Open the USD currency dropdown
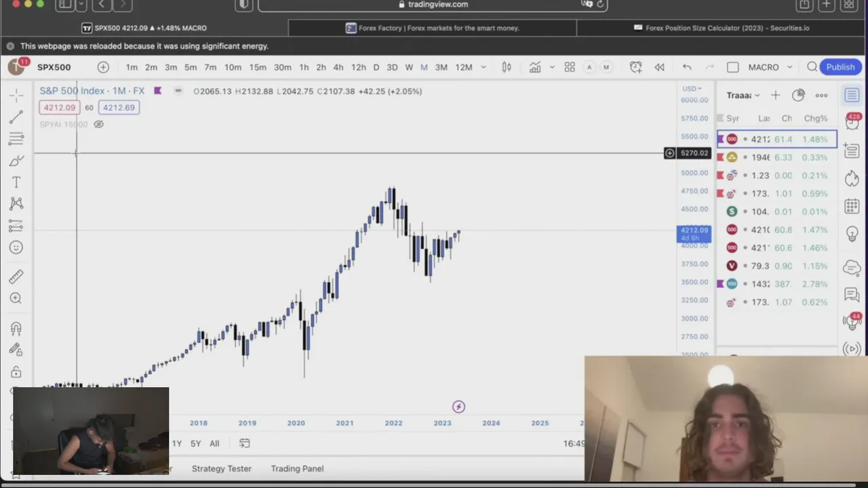868x488 pixels. [692, 89]
